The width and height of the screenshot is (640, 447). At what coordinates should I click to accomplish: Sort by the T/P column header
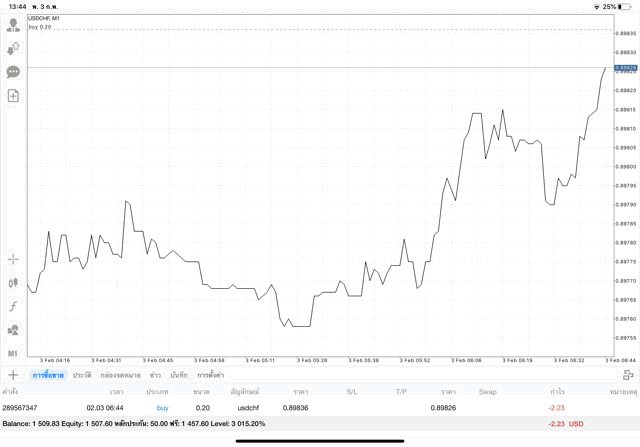pyautogui.click(x=401, y=391)
